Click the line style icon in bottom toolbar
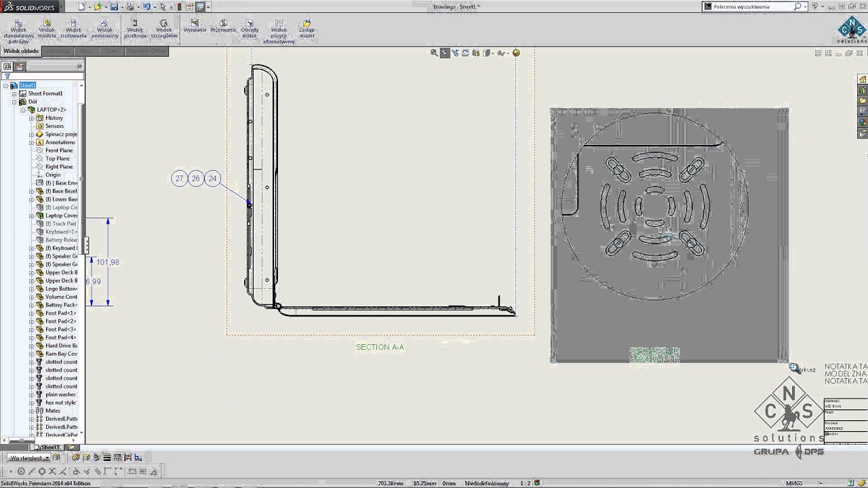868x488 pixels. (x=117, y=458)
